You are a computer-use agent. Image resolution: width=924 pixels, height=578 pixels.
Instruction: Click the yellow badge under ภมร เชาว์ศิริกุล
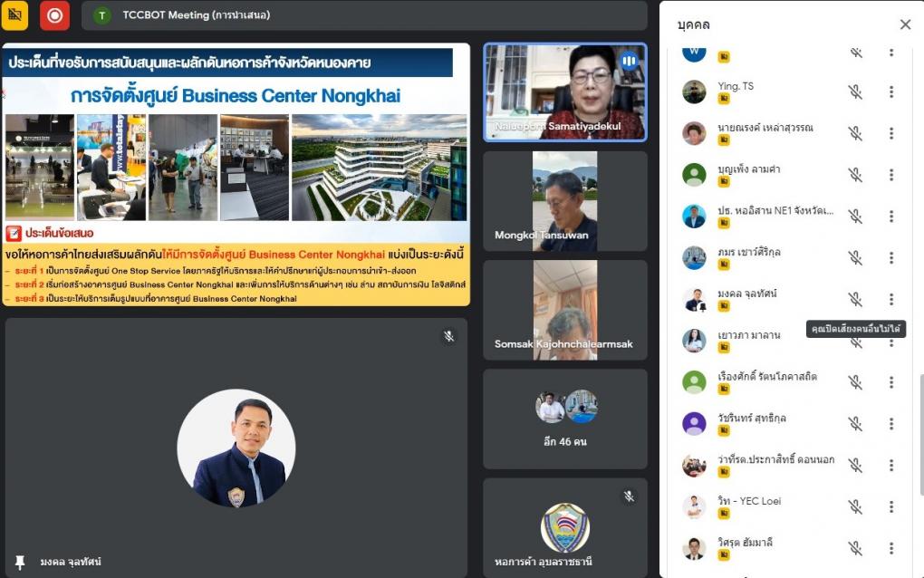click(x=724, y=265)
